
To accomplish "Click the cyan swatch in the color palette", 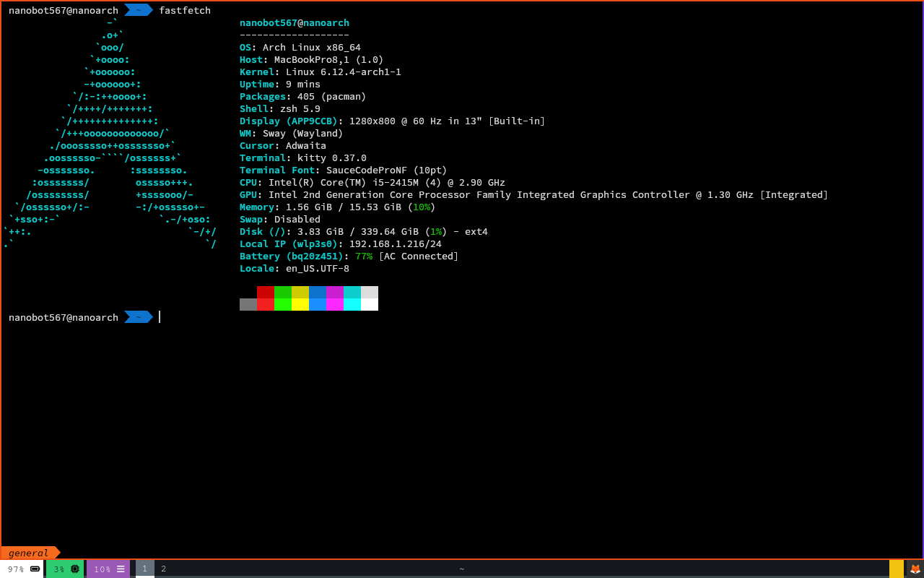I will point(352,298).
